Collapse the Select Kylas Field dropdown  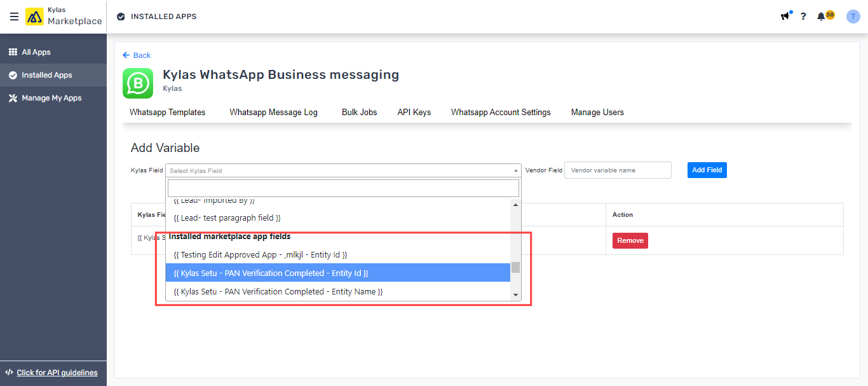343,170
